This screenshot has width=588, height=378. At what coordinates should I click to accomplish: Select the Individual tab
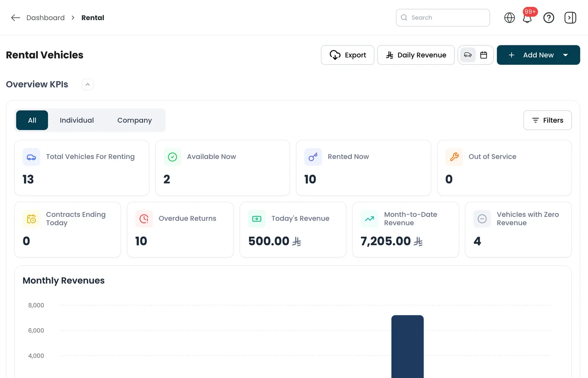(77, 120)
